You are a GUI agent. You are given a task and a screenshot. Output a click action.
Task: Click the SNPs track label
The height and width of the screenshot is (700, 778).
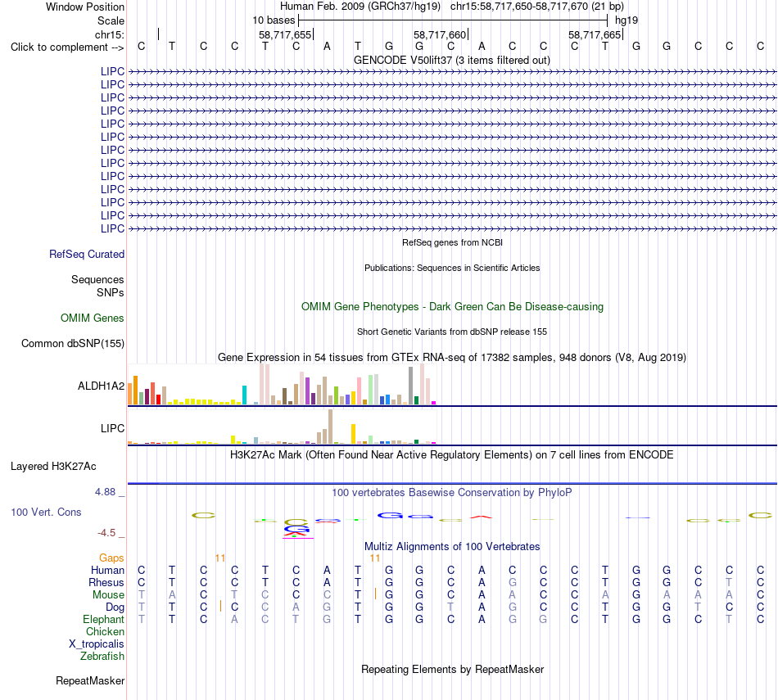click(x=111, y=293)
